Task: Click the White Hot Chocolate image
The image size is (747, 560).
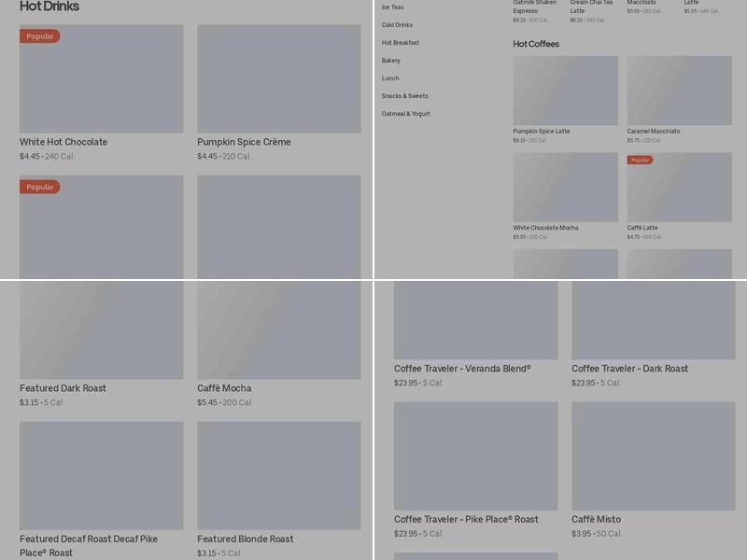Action: [101, 79]
